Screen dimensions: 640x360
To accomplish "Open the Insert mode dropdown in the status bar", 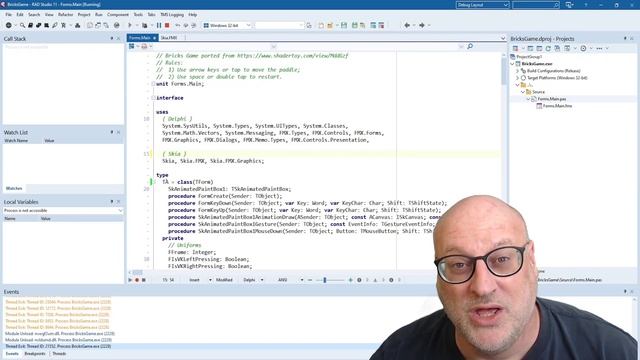I will point(210,280).
